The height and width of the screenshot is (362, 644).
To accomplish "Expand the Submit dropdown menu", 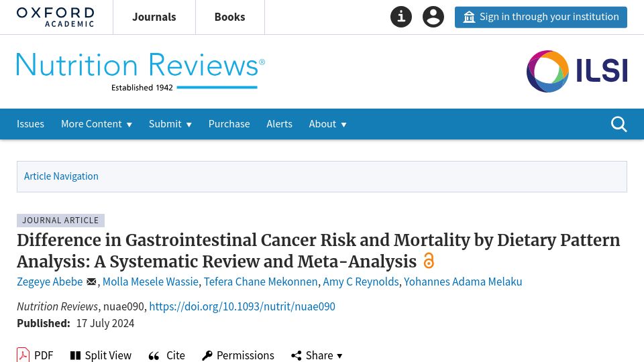I will coord(170,124).
